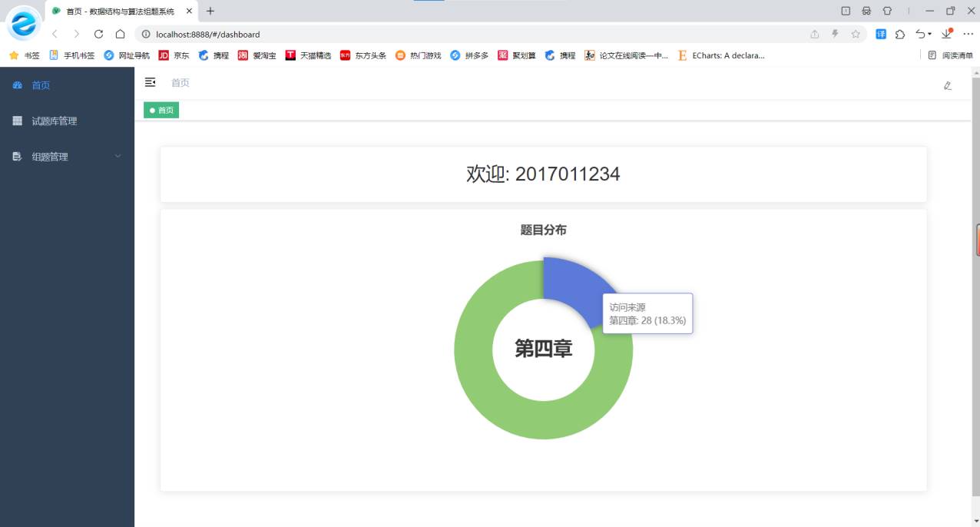Click the green 首页 tag tab
This screenshot has height=527, width=980.
point(161,111)
